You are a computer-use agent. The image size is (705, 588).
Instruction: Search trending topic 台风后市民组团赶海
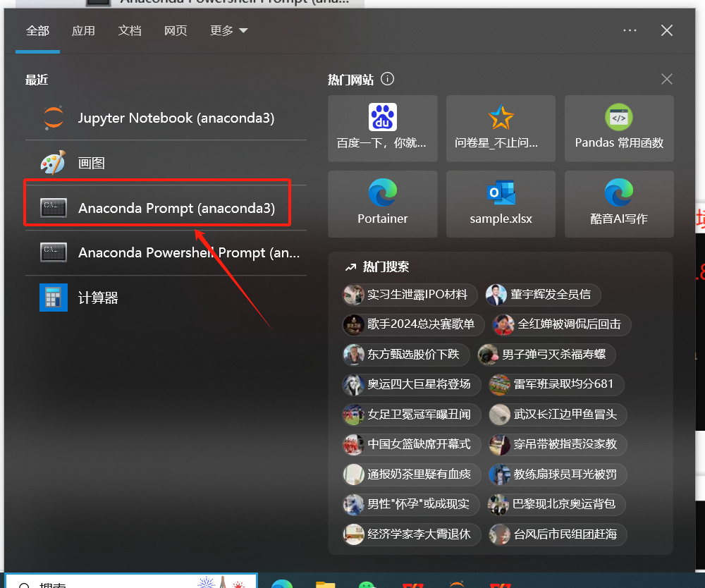click(558, 534)
